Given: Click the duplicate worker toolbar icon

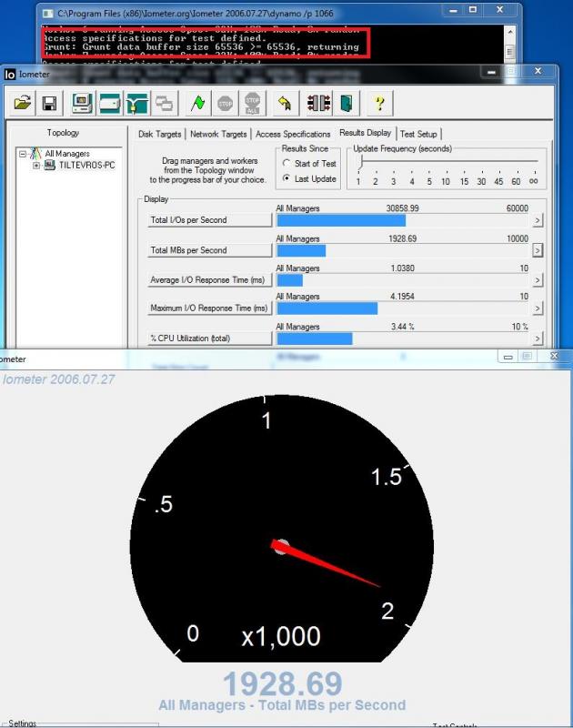Looking at the screenshot, I should 165,103.
